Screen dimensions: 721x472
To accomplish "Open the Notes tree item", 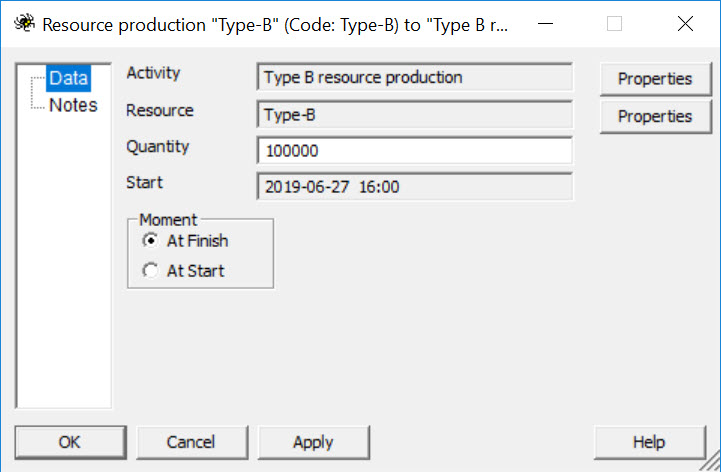I will click(73, 105).
